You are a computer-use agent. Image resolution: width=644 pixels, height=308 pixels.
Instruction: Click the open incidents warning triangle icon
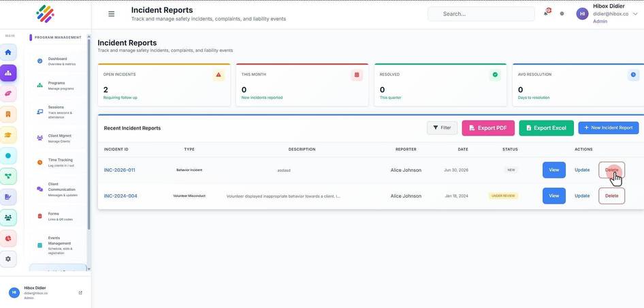pyautogui.click(x=219, y=75)
